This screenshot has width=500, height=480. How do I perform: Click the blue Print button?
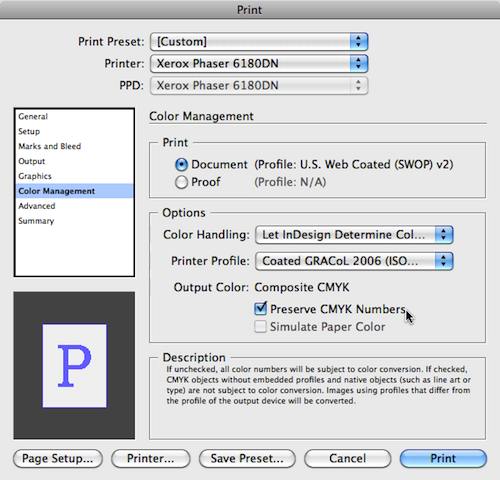click(x=443, y=459)
